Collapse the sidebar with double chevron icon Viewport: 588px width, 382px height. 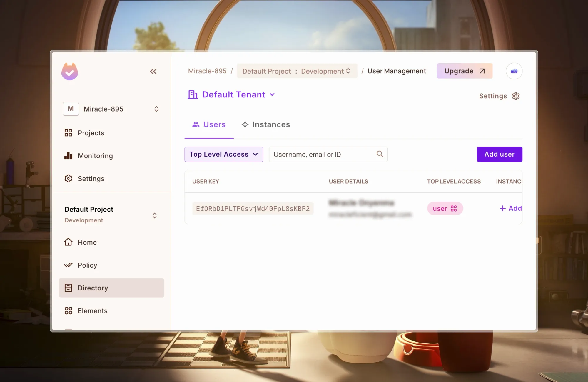pos(153,71)
